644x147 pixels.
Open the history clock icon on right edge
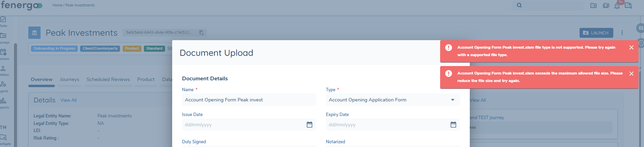click(x=641, y=43)
